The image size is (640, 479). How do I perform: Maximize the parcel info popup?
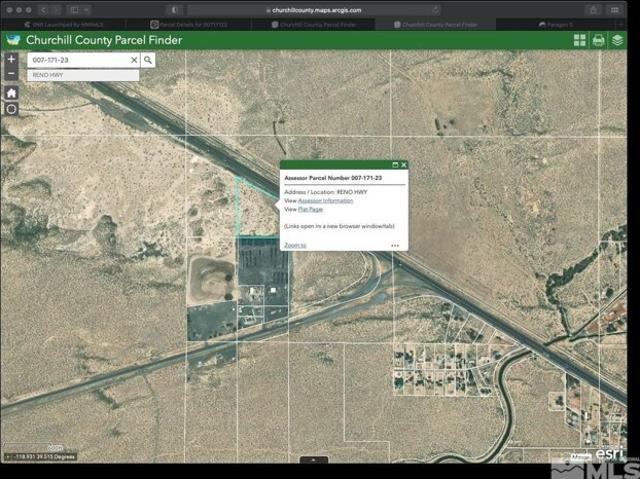click(x=395, y=165)
